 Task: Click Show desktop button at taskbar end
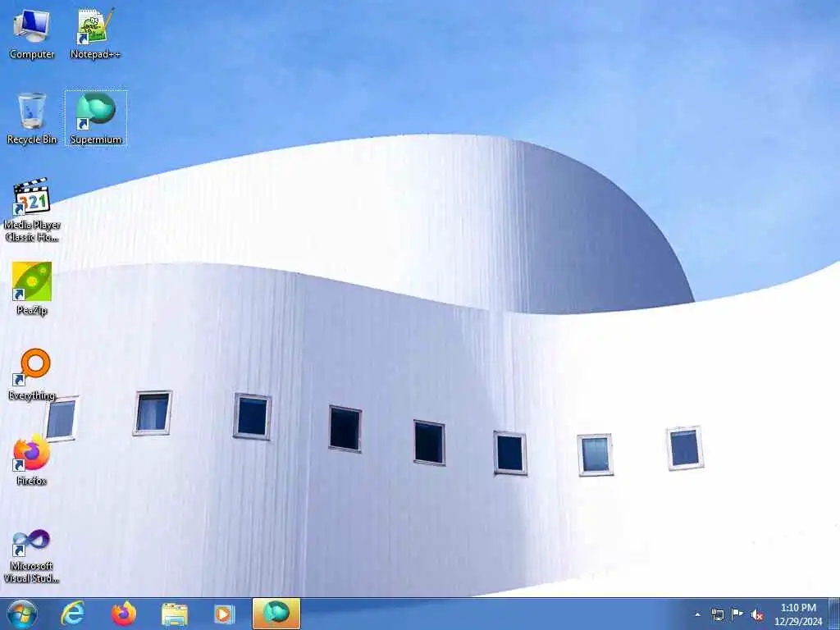tap(834, 614)
